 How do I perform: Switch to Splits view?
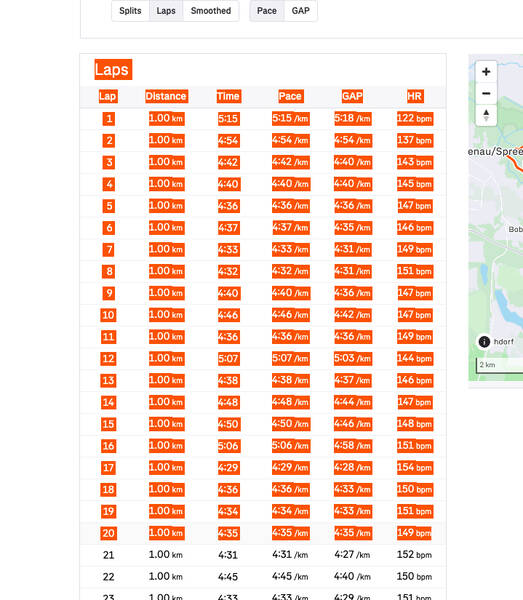[x=130, y=11]
